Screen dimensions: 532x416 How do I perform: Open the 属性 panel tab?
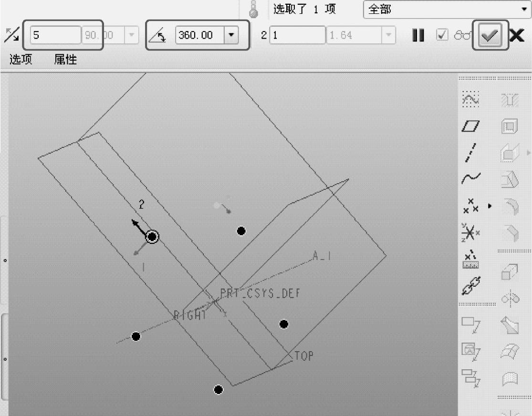(65, 60)
